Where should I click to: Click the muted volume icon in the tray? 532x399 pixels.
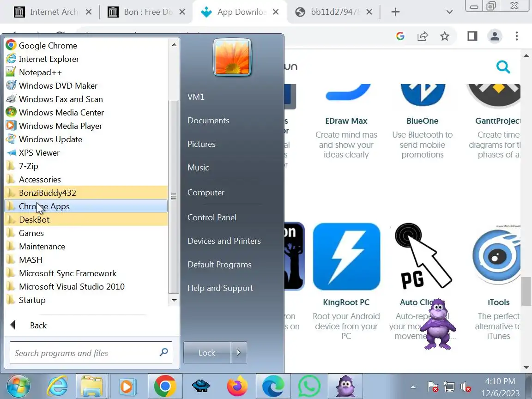click(x=466, y=387)
